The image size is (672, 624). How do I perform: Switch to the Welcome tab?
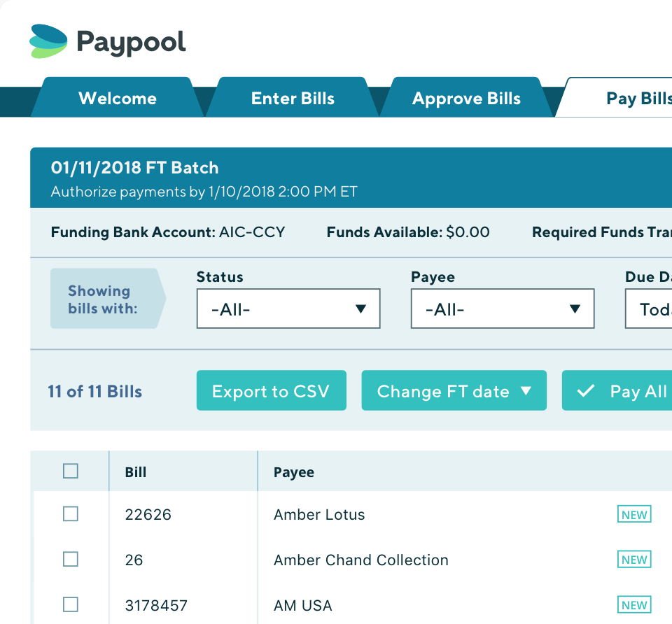(x=117, y=98)
